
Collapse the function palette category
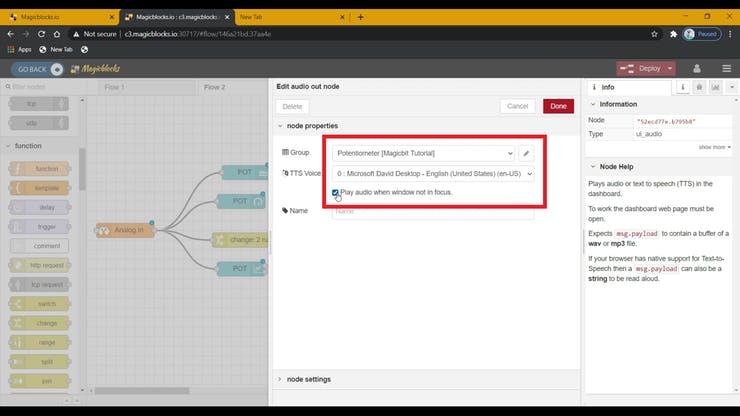pyautogui.click(x=9, y=146)
